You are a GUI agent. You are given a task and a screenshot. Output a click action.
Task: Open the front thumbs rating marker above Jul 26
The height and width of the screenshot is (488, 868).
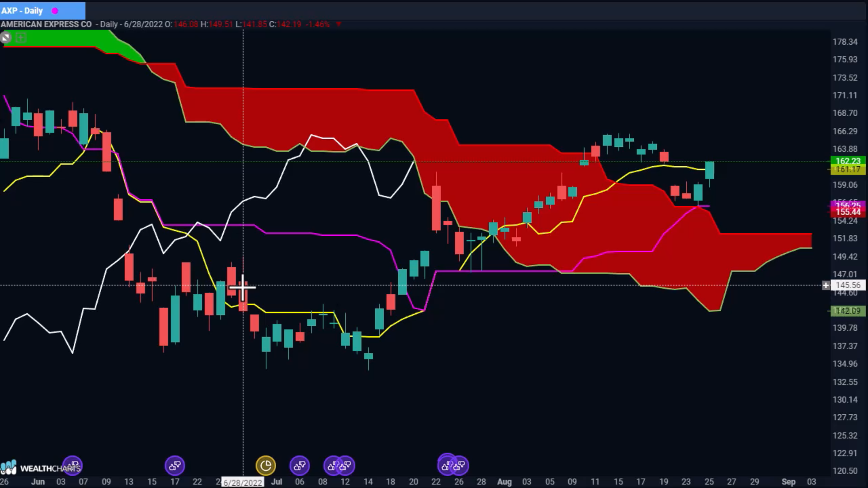click(x=459, y=465)
